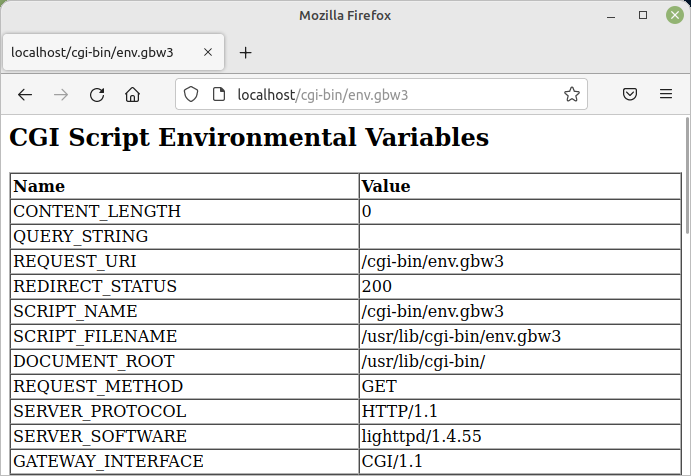Open the Firefox hamburger application menu
Image resolution: width=691 pixels, height=476 pixels.
coord(665,95)
